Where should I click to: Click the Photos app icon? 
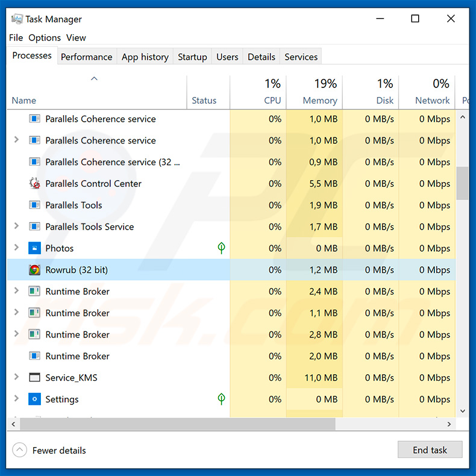coord(34,248)
